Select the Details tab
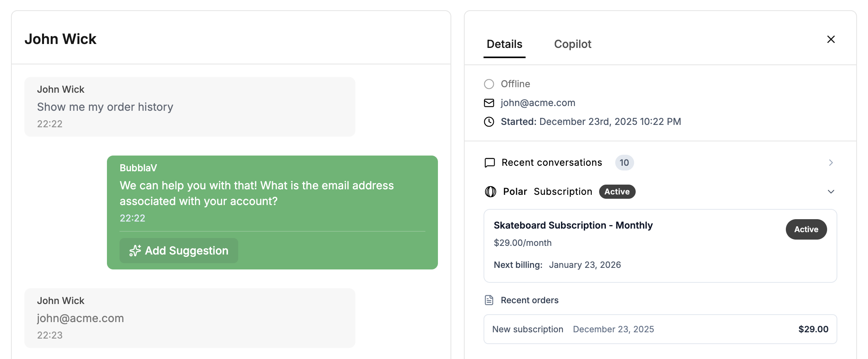The image size is (868, 359). [x=504, y=44]
